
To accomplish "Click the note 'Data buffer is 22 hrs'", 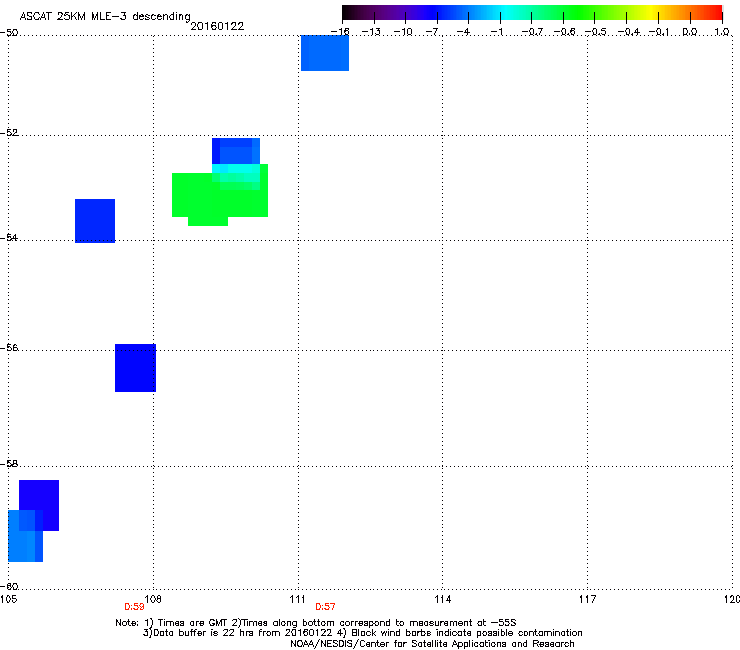I will tap(204, 633).
